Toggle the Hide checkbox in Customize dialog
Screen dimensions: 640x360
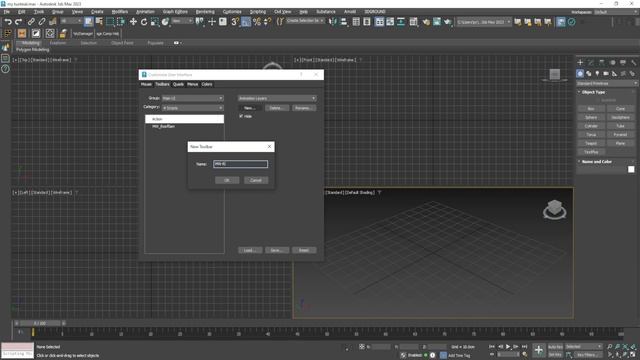[x=241, y=116]
